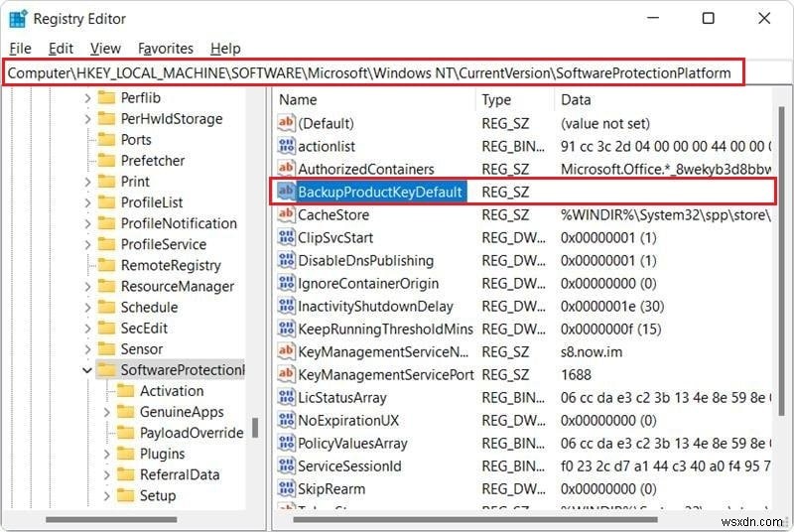
Task: Expand the ProfileList key
Action: [x=87, y=202]
